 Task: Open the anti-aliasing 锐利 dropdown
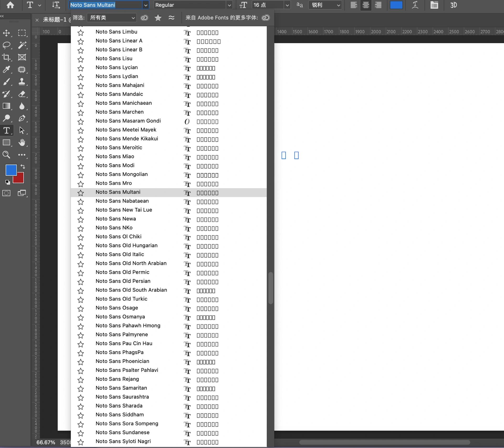325,5
